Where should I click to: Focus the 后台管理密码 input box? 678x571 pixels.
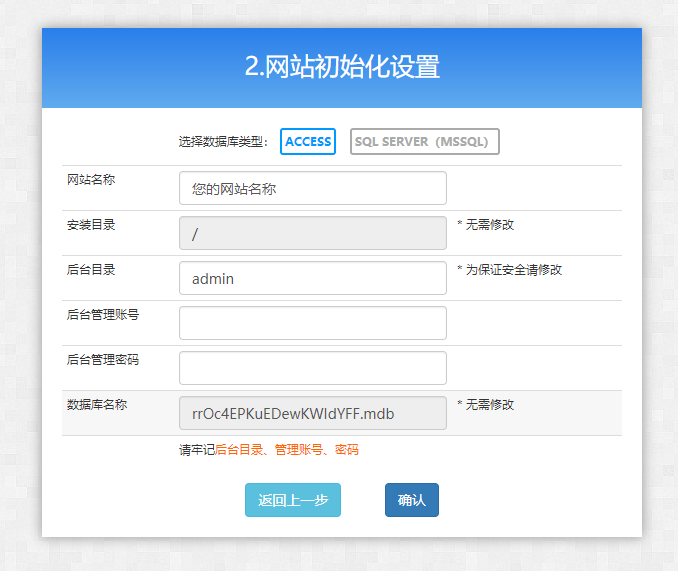click(312, 368)
